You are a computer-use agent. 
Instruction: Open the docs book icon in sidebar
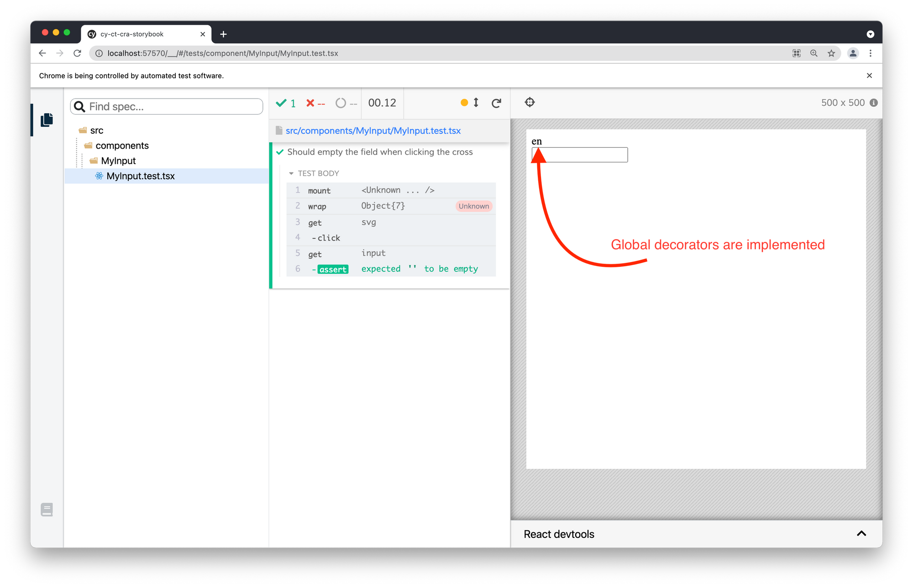(47, 509)
